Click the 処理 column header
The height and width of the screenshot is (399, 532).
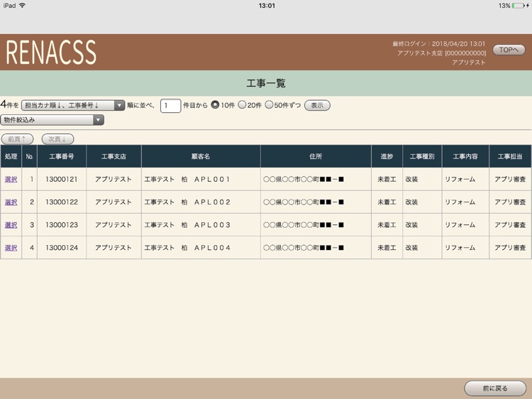coord(11,156)
